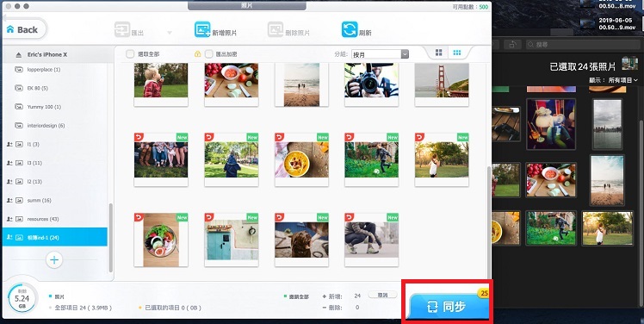Tick the 選取全部 select all checkbox

[130, 54]
